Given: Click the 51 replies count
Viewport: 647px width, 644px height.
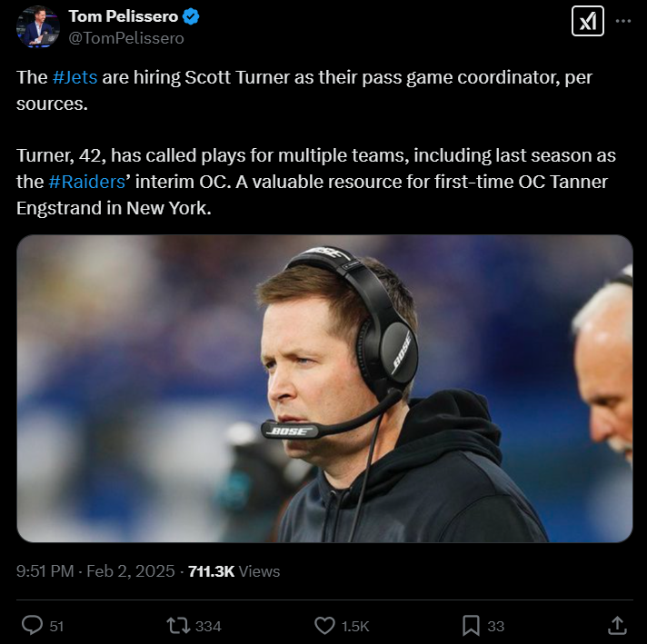Looking at the screenshot, I should (56, 626).
